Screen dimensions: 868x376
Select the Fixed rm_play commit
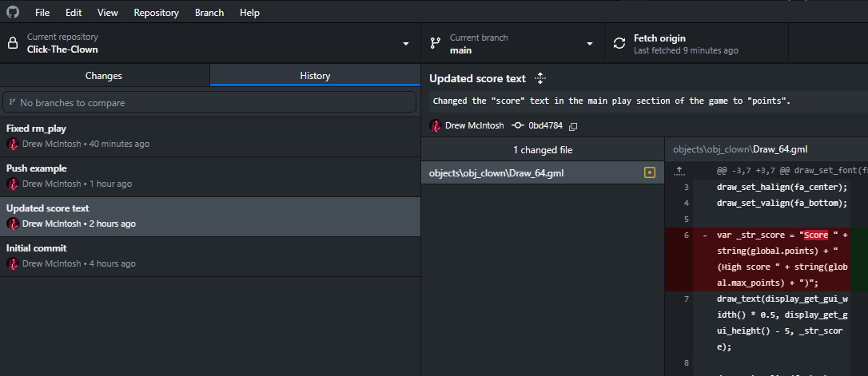(x=209, y=137)
